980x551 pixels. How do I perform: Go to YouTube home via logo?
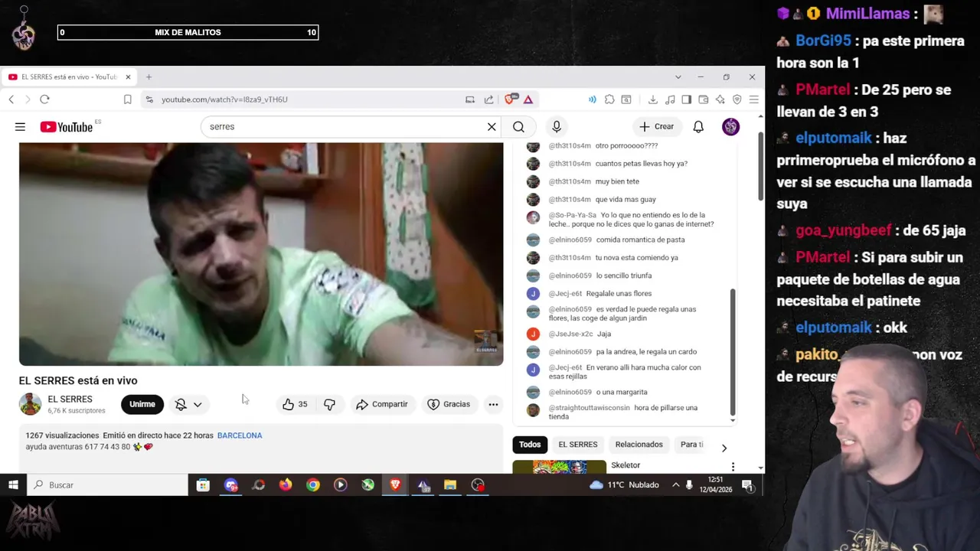click(67, 127)
